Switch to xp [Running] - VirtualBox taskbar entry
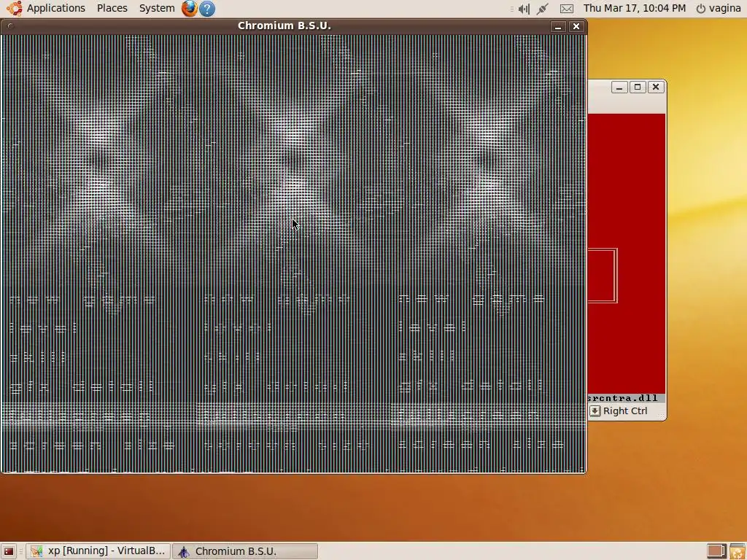 [x=98, y=551]
